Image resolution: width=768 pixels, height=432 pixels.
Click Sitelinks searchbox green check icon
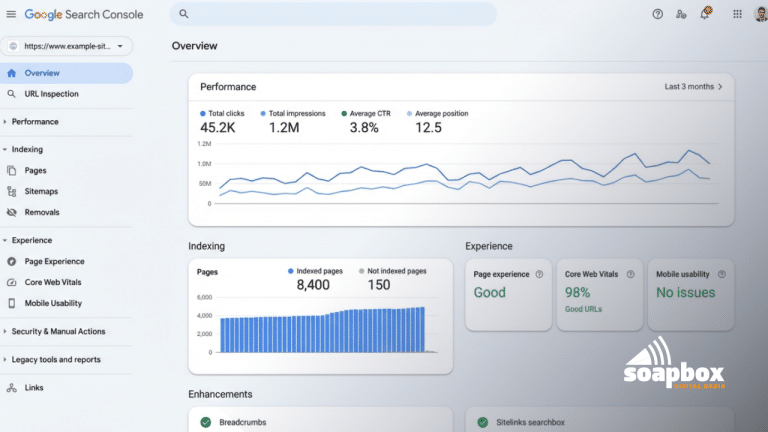tap(483, 422)
